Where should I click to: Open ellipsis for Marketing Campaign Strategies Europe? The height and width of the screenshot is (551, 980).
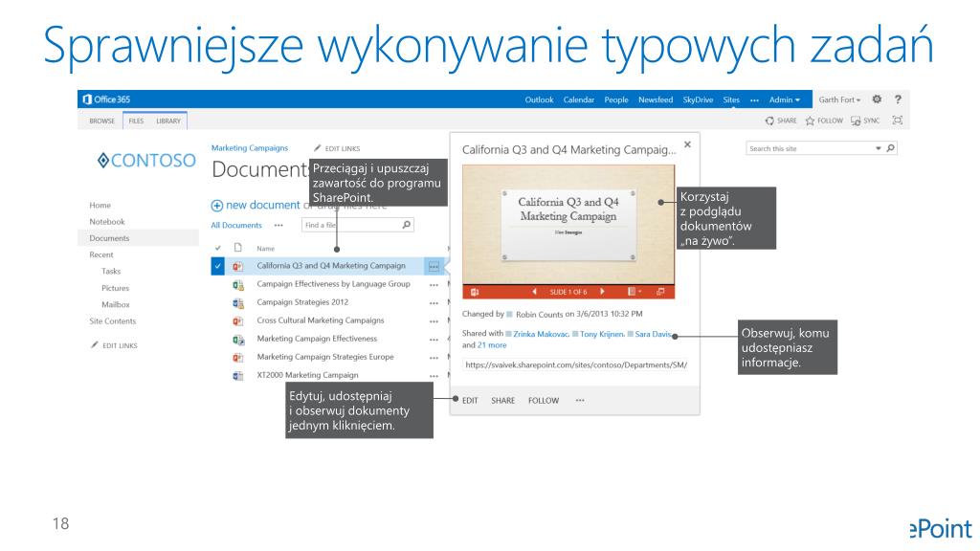coord(434,358)
